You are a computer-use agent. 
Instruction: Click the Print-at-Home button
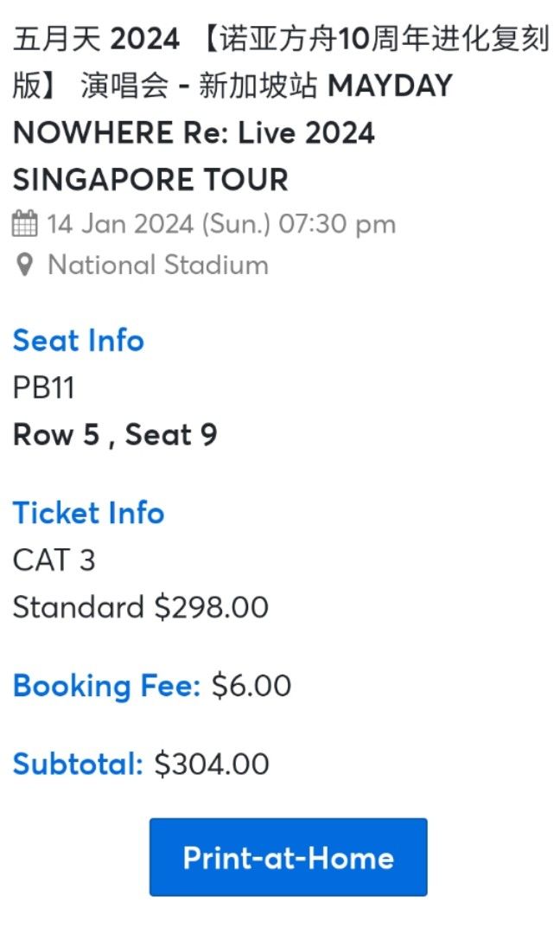coord(288,857)
